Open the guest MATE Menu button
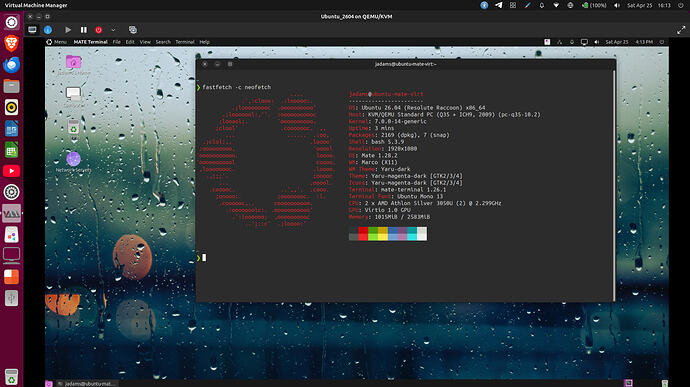The image size is (690, 387). [56, 42]
